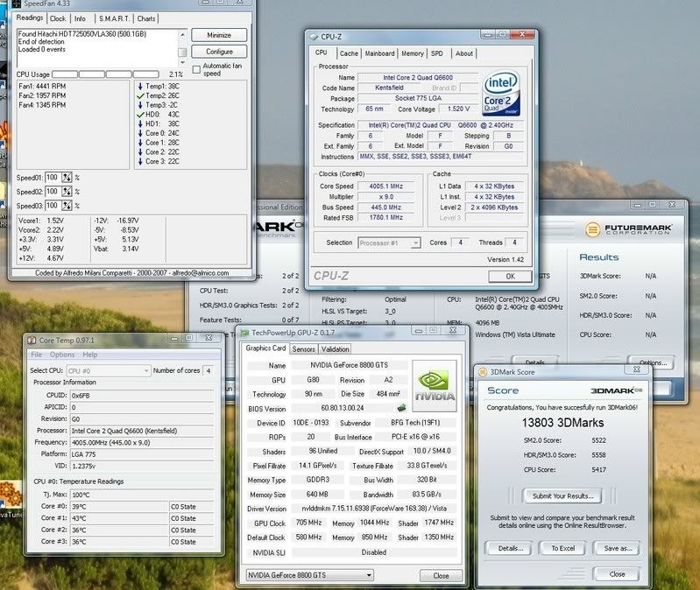Click the Core 3 temperature arrow in SpeedFan
The width and height of the screenshot is (700, 590).
(140, 161)
